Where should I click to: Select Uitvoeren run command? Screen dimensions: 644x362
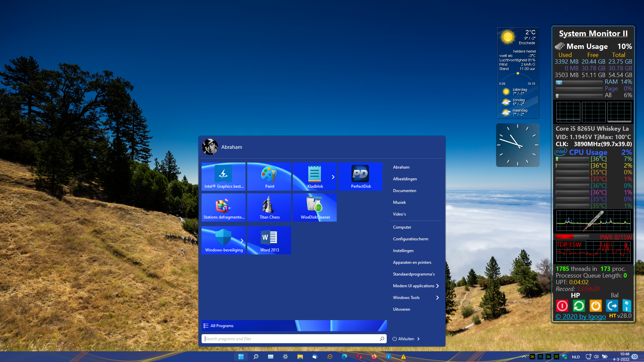point(401,309)
